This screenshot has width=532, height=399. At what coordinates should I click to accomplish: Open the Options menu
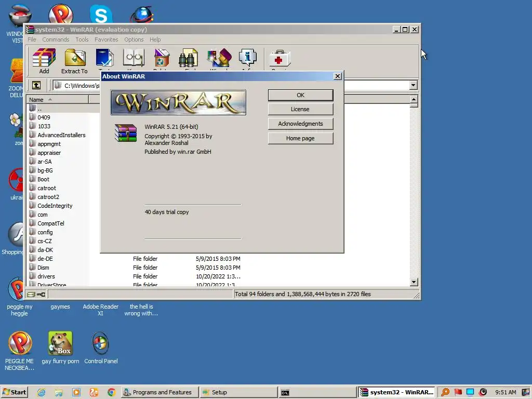(134, 39)
